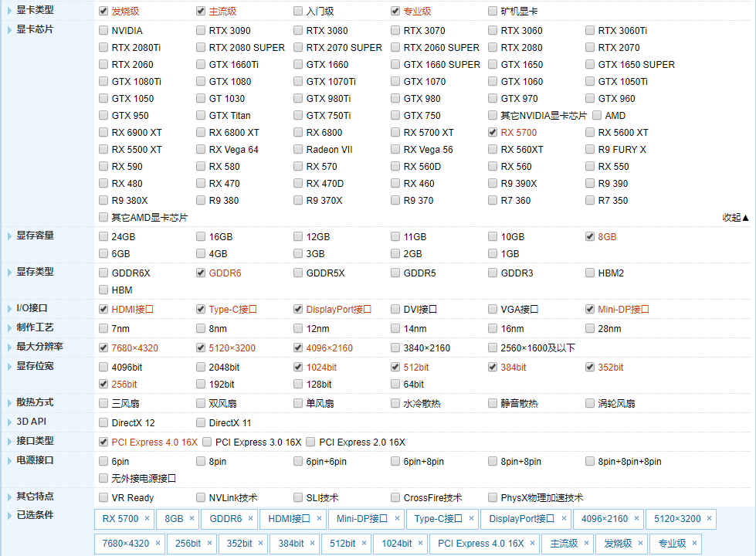Click the 入门级 card type label
The image size is (756, 556).
pyautogui.click(x=320, y=12)
